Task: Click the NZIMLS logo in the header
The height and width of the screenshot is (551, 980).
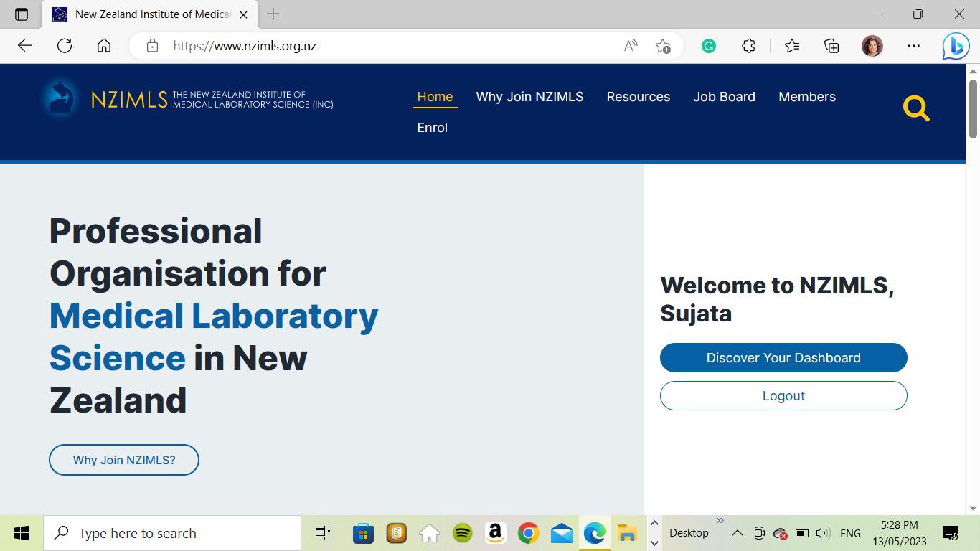Action: pos(187,98)
